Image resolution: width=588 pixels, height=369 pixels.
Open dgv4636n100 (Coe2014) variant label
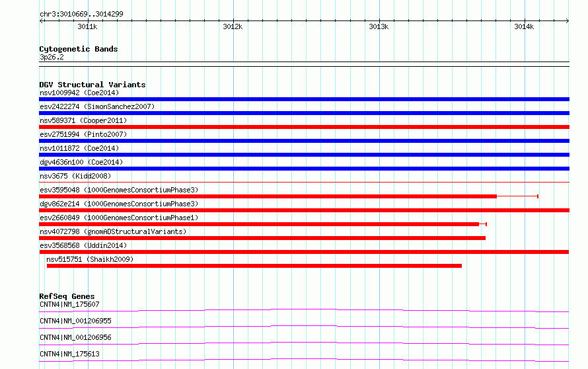click(81, 162)
